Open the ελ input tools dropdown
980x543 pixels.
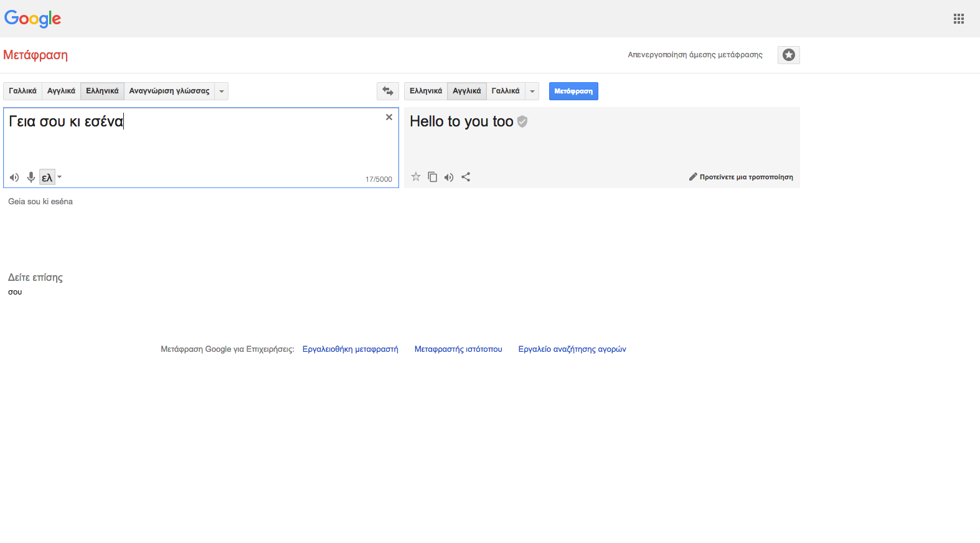click(x=60, y=177)
